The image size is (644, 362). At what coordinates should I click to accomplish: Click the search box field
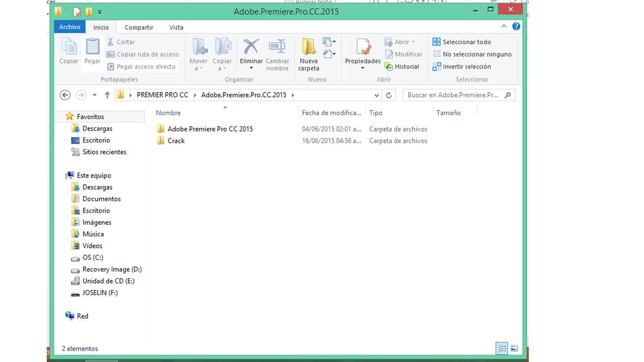459,95
